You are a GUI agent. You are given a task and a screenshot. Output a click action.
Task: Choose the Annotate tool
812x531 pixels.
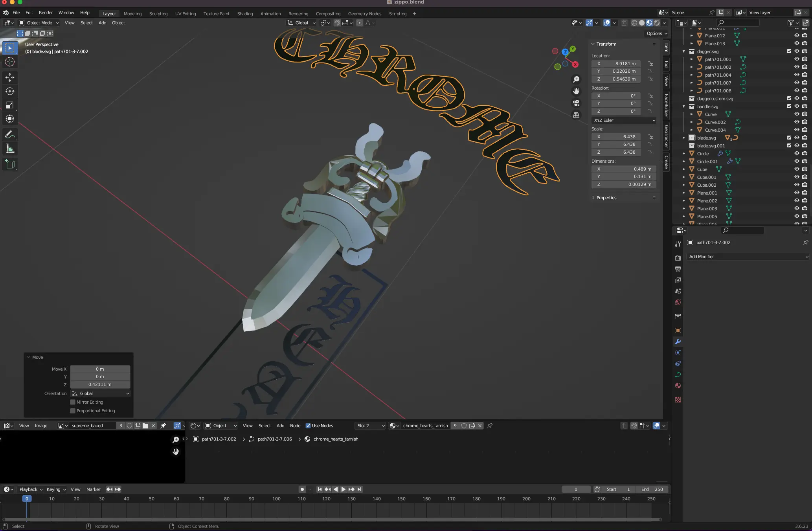(10, 135)
